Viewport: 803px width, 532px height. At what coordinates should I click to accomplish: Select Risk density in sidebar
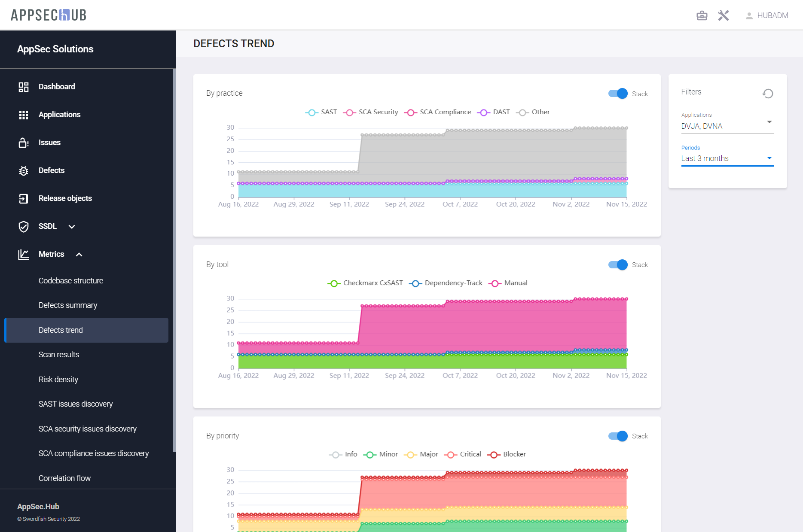[58, 380]
